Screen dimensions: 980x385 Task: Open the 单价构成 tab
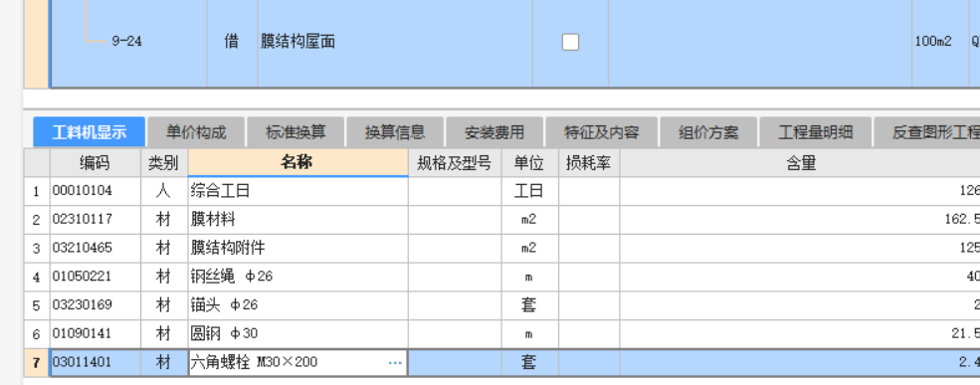[196, 132]
